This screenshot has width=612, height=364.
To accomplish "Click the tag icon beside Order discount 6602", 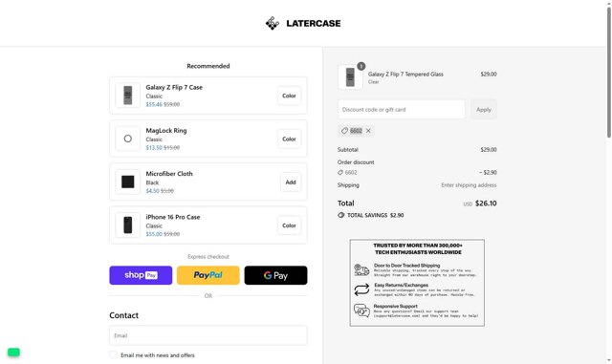I will (340, 172).
